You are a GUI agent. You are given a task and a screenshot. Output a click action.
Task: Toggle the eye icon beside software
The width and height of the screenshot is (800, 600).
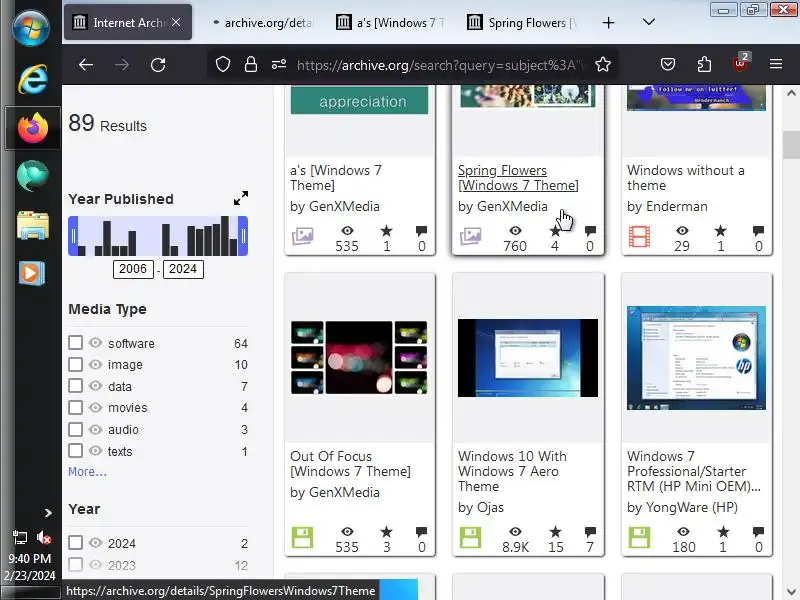(x=95, y=343)
